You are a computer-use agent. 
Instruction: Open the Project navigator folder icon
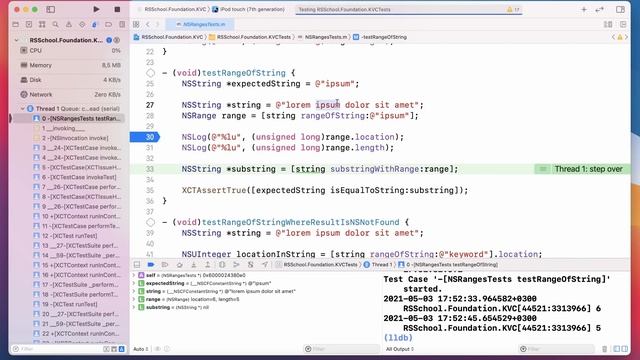tap(16, 24)
